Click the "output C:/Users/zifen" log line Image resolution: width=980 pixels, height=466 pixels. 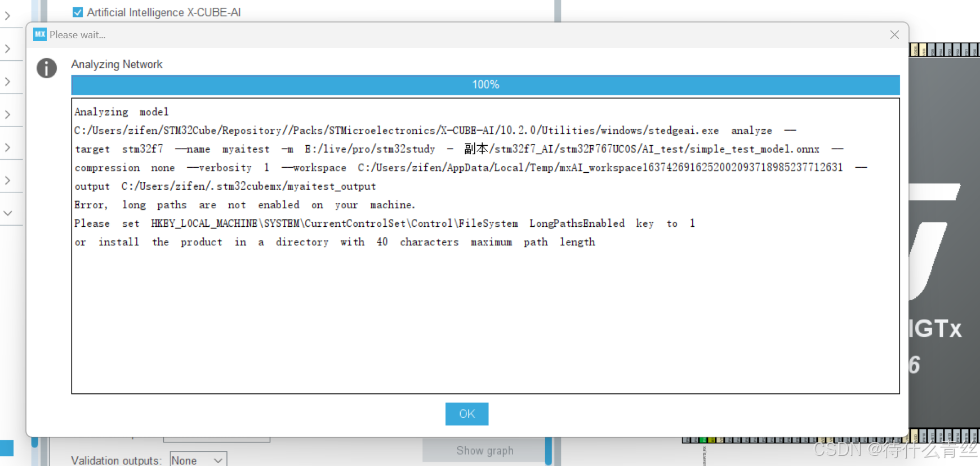click(x=225, y=186)
